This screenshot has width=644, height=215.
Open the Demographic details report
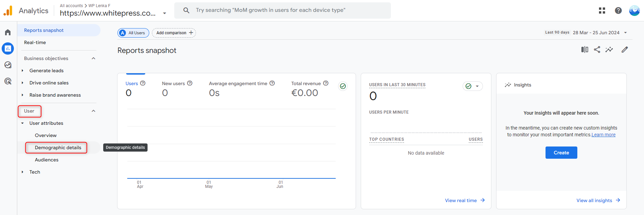[x=58, y=148]
